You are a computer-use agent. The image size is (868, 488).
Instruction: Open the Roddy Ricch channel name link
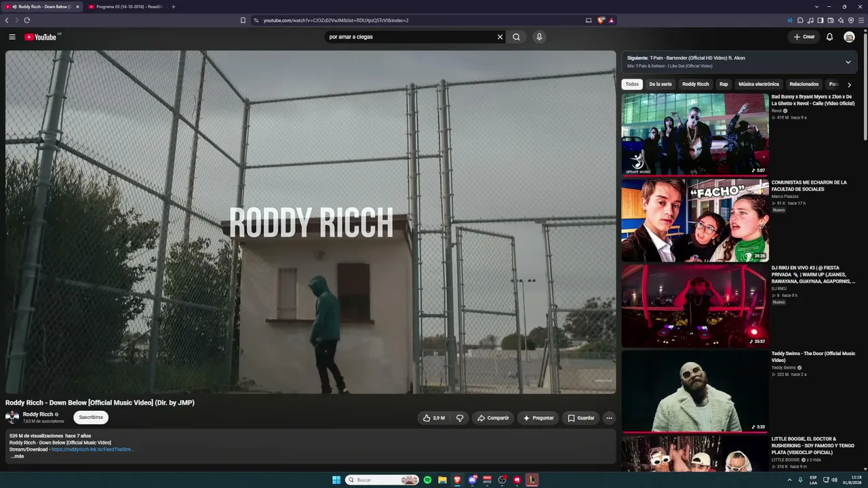[38, 414]
